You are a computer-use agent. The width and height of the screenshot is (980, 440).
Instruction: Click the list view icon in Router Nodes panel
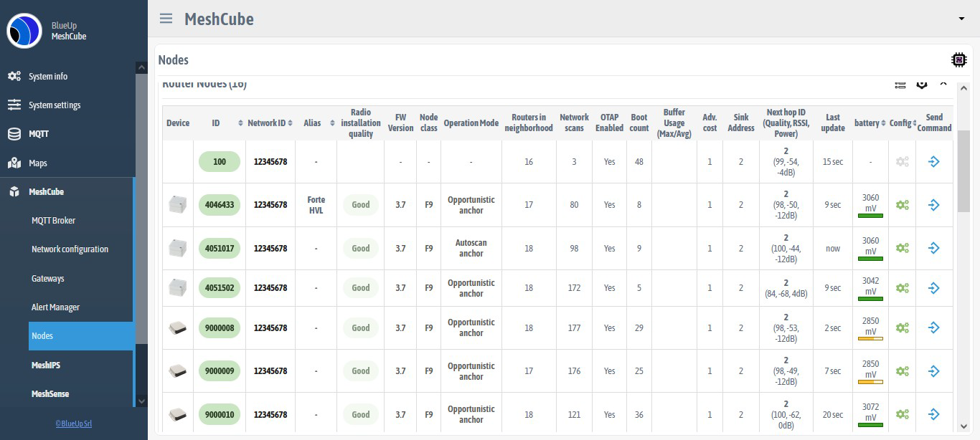pyautogui.click(x=900, y=85)
